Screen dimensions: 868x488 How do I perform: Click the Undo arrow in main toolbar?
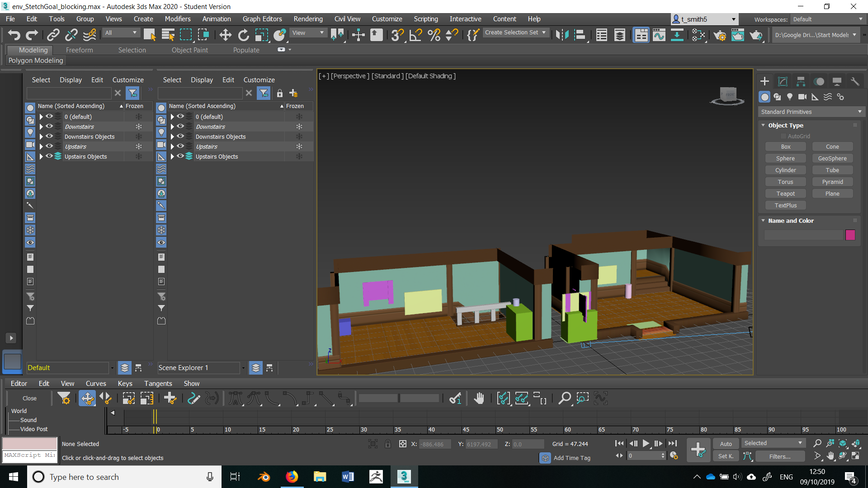(x=14, y=35)
